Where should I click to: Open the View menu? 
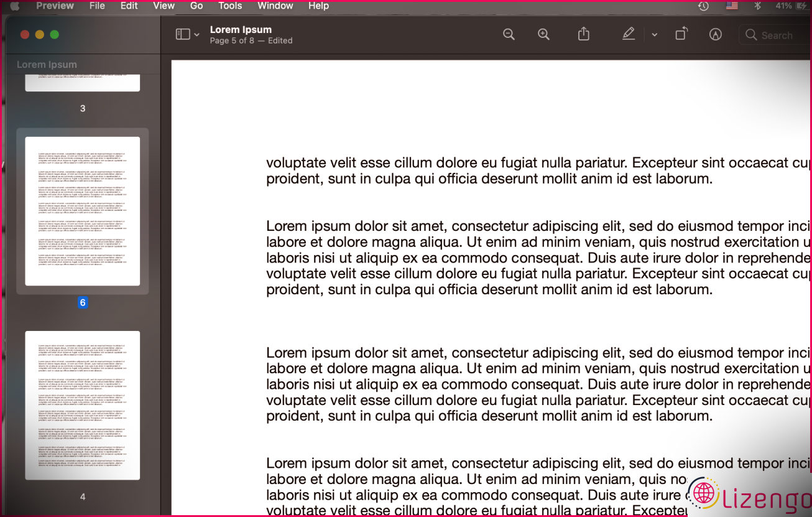(164, 6)
